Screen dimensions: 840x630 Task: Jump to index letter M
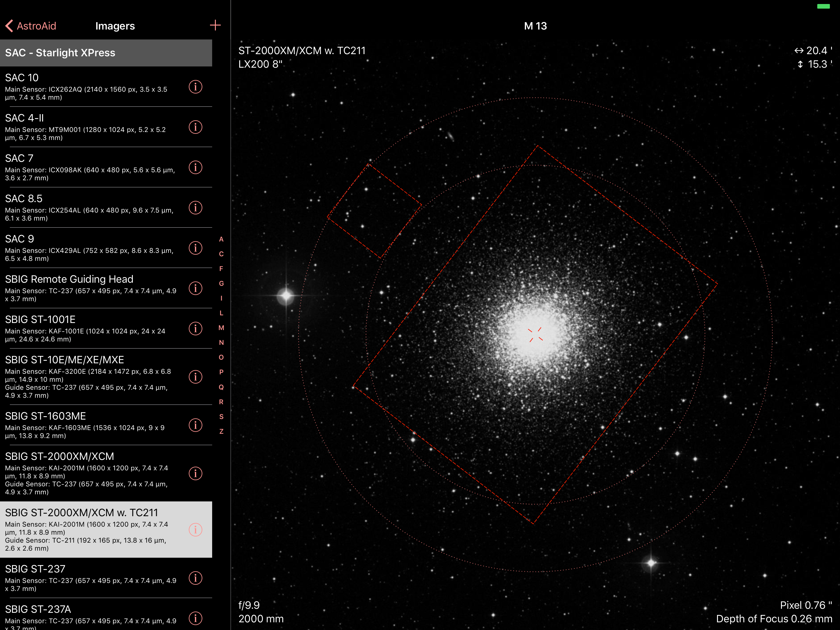(221, 328)
